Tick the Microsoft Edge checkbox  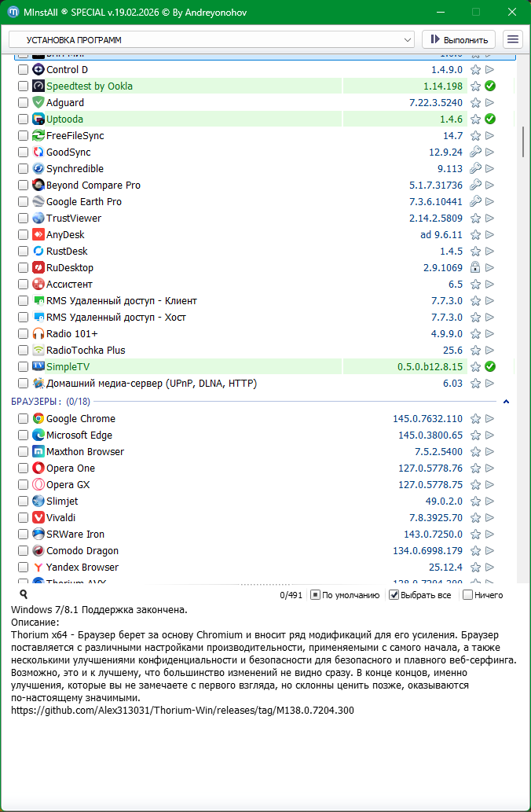coord(23,435)
